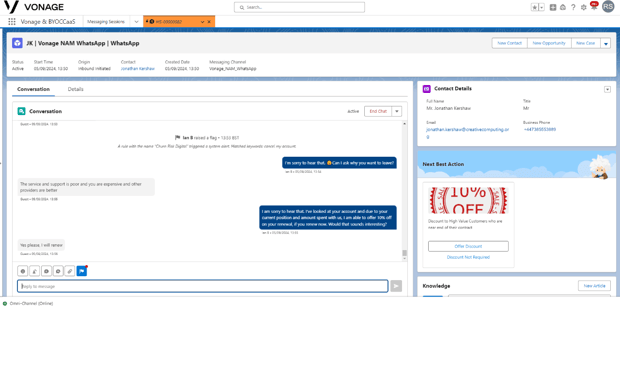Click the favorites star icon
The width and height of the screenshot is (620, 387).
click(x=535, y=7)
